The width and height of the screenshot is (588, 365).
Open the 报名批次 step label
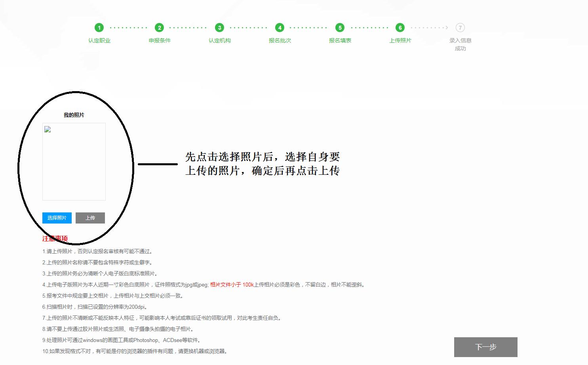[280, 40]
